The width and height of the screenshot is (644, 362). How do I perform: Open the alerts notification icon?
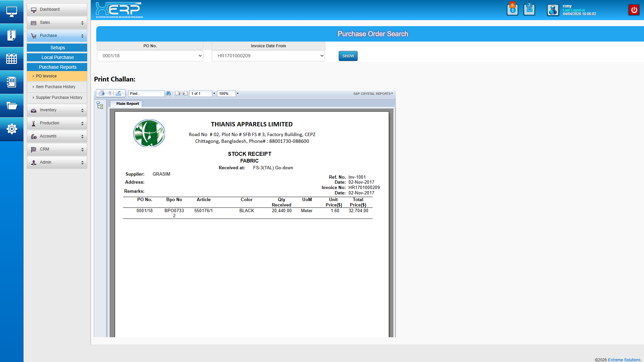coord(512,10)
